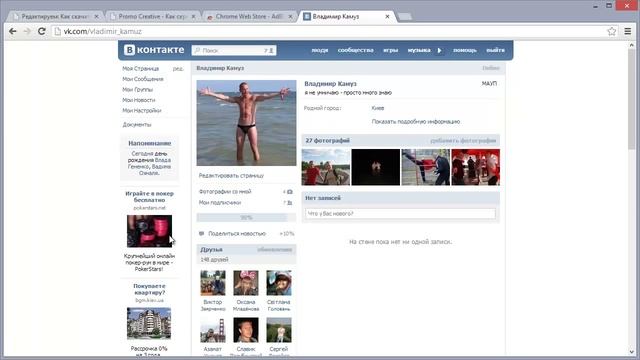This screenshot has width=640, height=360.
Task: Click the VK search field
Action: click(234, 50)
